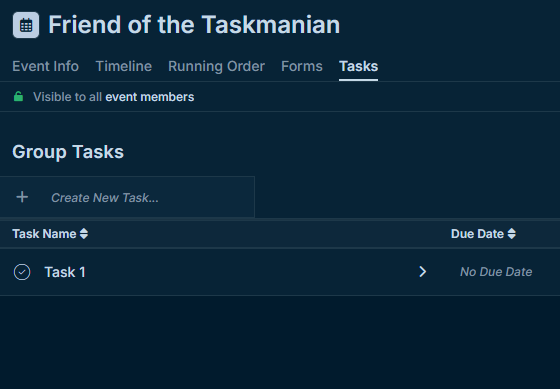Select the Tasks tab
The height and width of the screenshot is (389, 560).
click(x=359, y=66)
